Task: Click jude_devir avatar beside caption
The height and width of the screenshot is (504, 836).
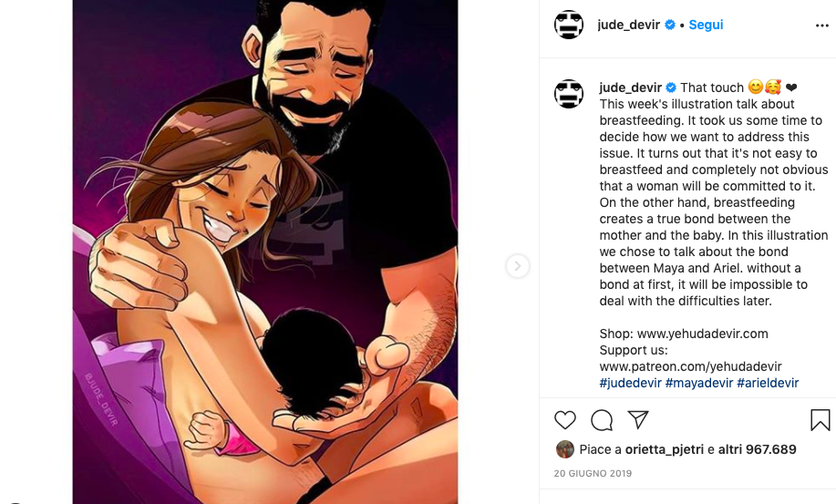Action: click(569, 93)
